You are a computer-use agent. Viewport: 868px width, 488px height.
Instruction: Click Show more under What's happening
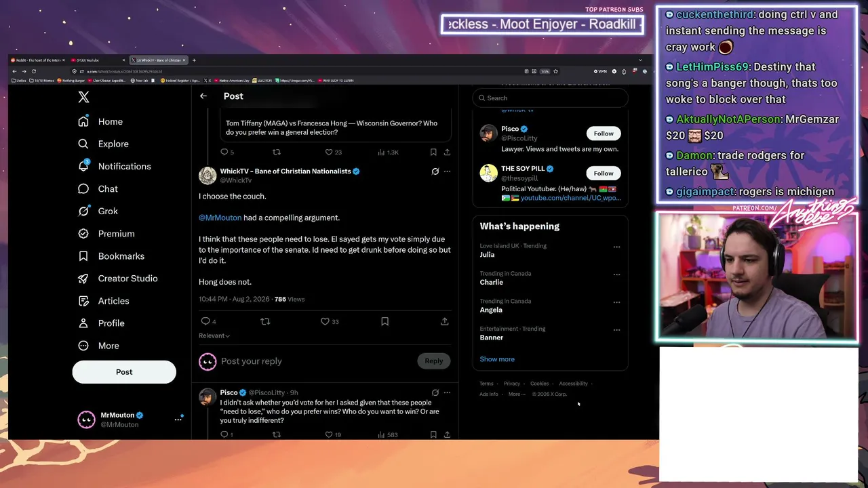[x=497, y=359]
